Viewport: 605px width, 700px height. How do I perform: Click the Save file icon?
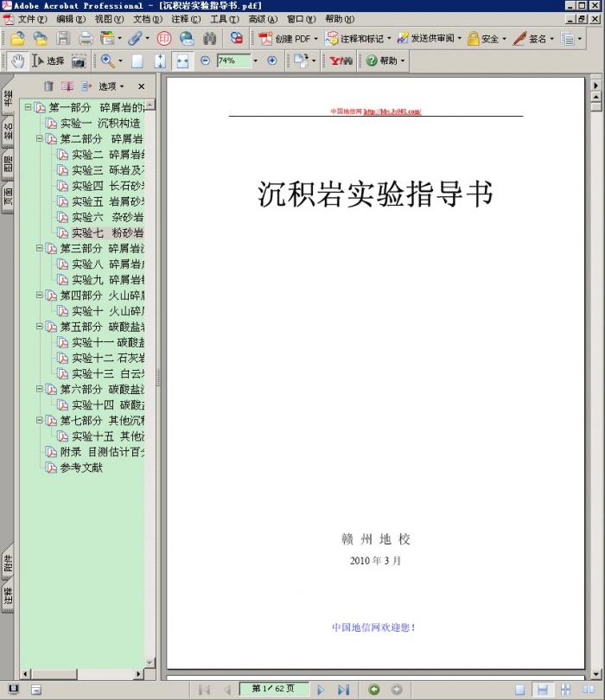coord(63,39)
